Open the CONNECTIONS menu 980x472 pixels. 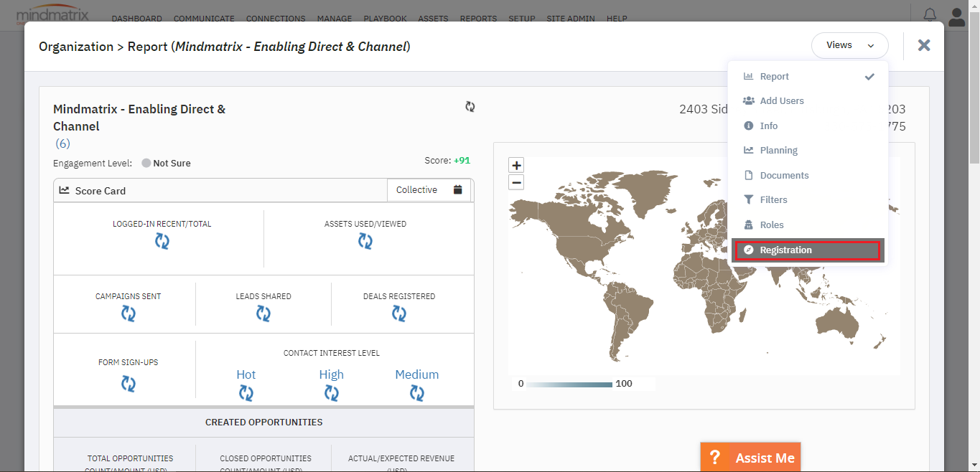tap(276, 19)
